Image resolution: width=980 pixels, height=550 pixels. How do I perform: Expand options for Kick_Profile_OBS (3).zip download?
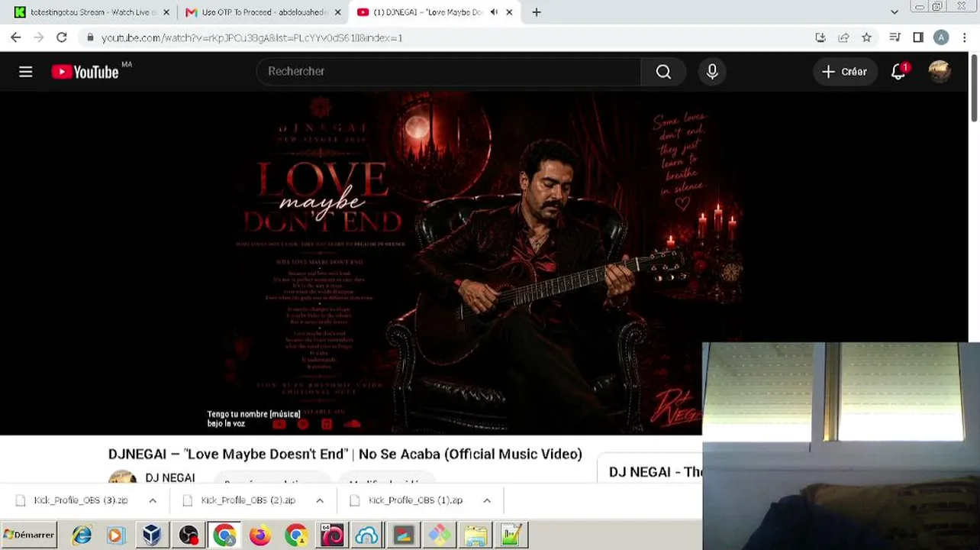coord(153,500)
